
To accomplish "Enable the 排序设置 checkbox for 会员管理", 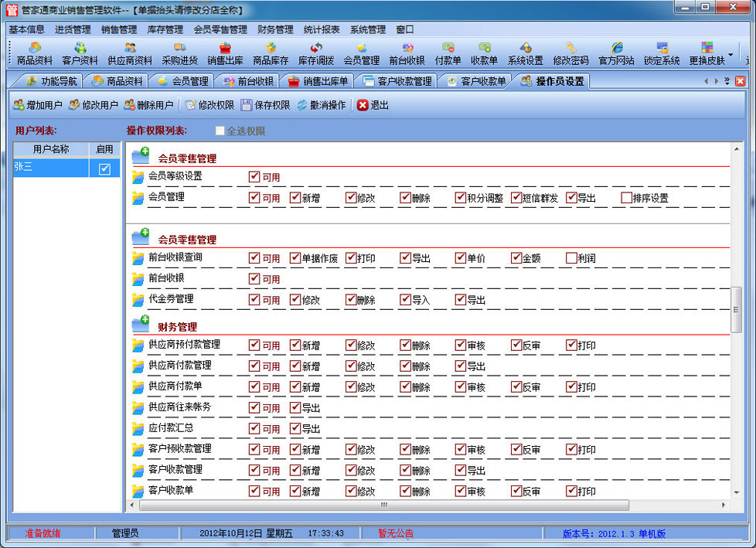I will (627, 198).
